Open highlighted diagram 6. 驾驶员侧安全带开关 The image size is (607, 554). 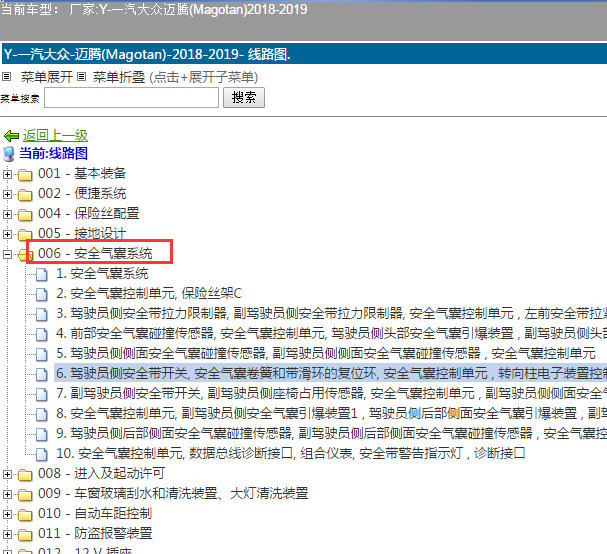pos(331,373)
